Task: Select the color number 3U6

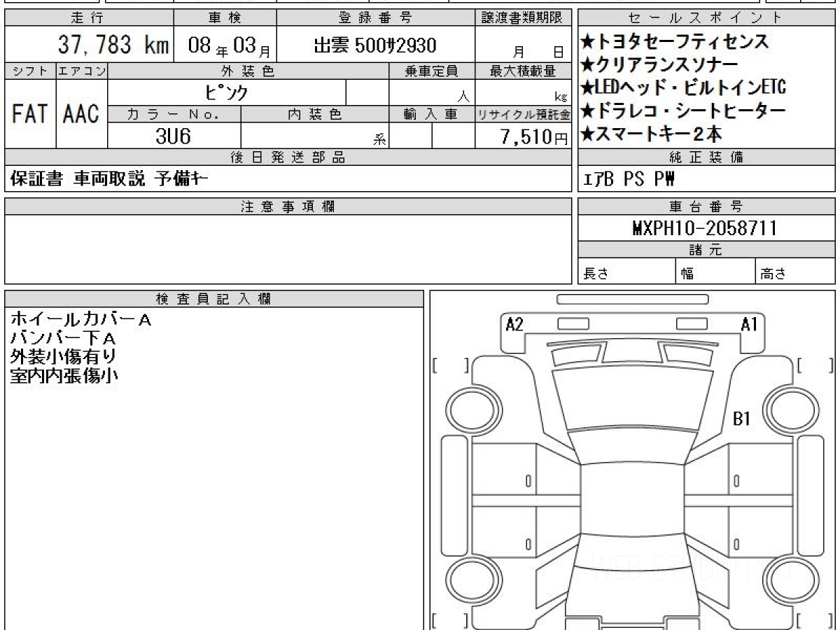Action: pyautogui.click(x=173, y=136)
